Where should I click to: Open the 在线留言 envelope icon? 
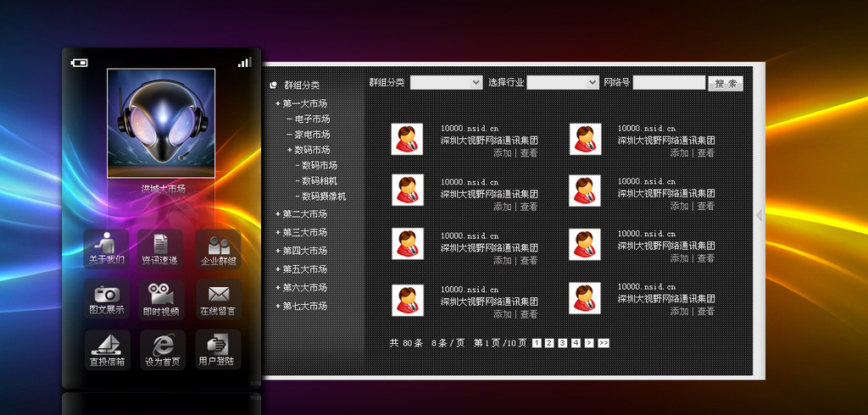coord(219,299)
